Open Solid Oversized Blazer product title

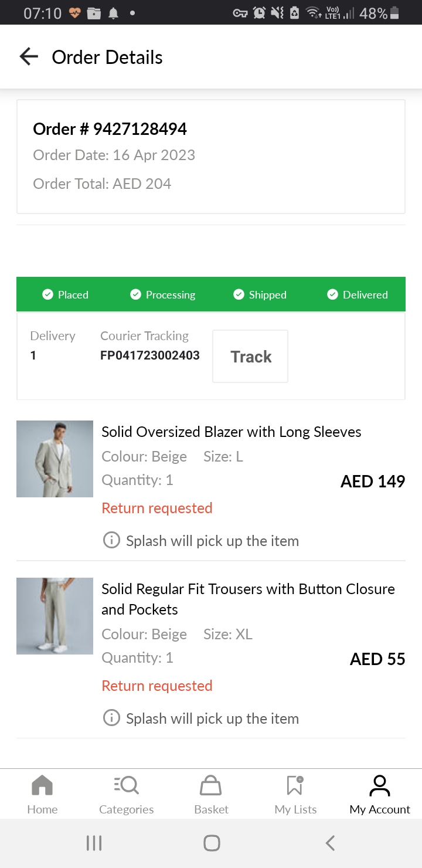click(x=231, y=432)
